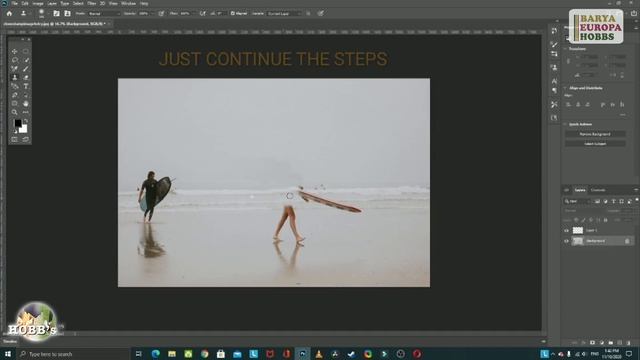The image size is (640, 360).
Task: Open the File menu
Action: coord(15,3)
